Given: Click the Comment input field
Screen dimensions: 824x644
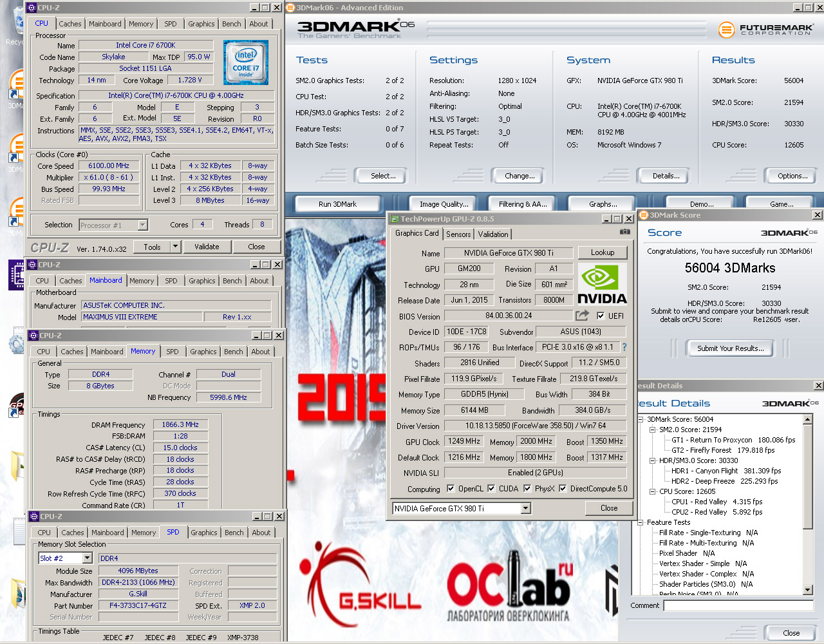Looking at the screenshot, I should coord(738,605).
